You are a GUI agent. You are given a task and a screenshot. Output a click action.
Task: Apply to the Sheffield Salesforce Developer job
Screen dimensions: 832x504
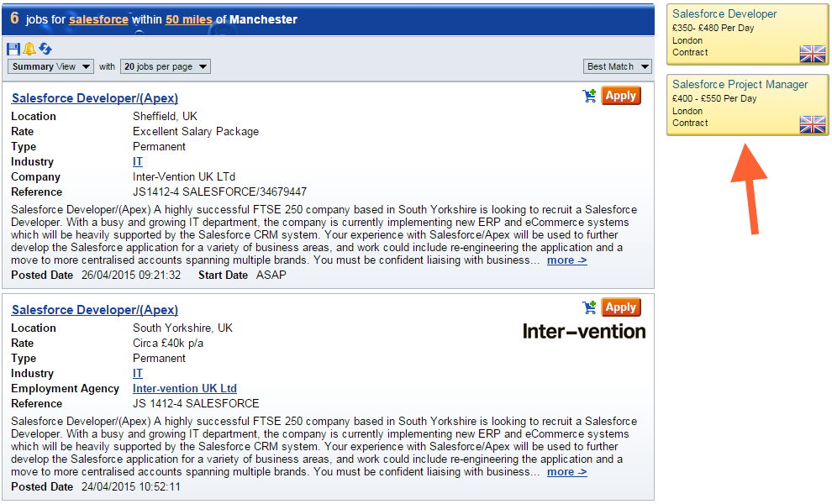point(621,96)
